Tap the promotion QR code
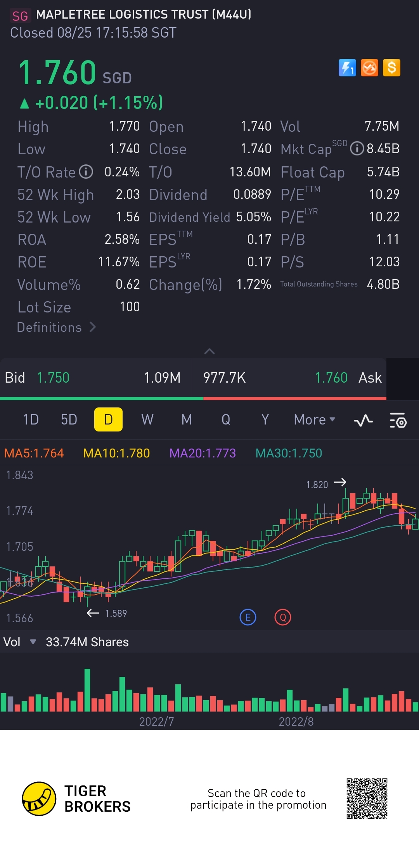The image size is (419, 868). pyautogui.click(x=367, y=798)
